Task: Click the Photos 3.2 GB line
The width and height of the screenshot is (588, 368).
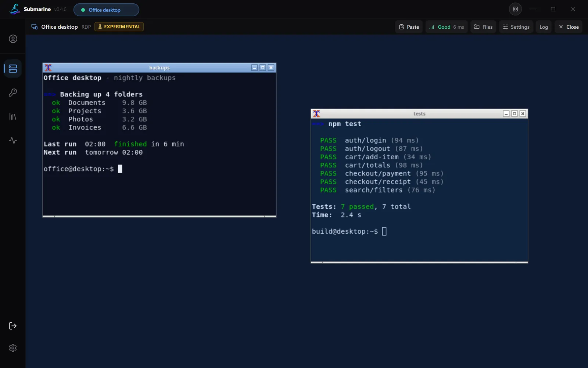Action: [99, 119]
